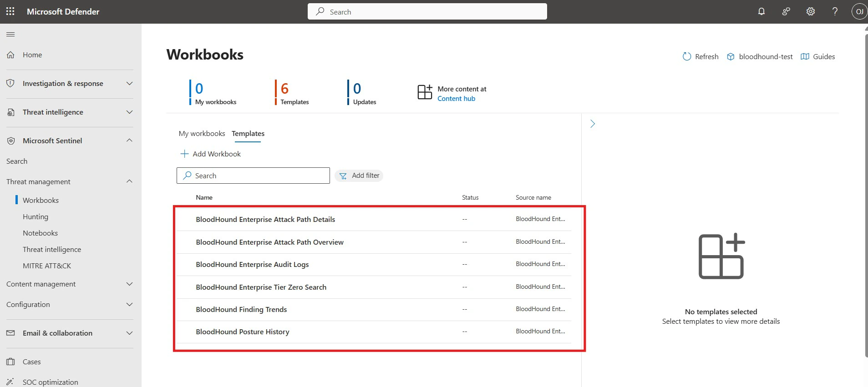Open Threat intelligence under Threat management
Image resolution: width=868 pixels, height=387 pixels.
[52, 249]
